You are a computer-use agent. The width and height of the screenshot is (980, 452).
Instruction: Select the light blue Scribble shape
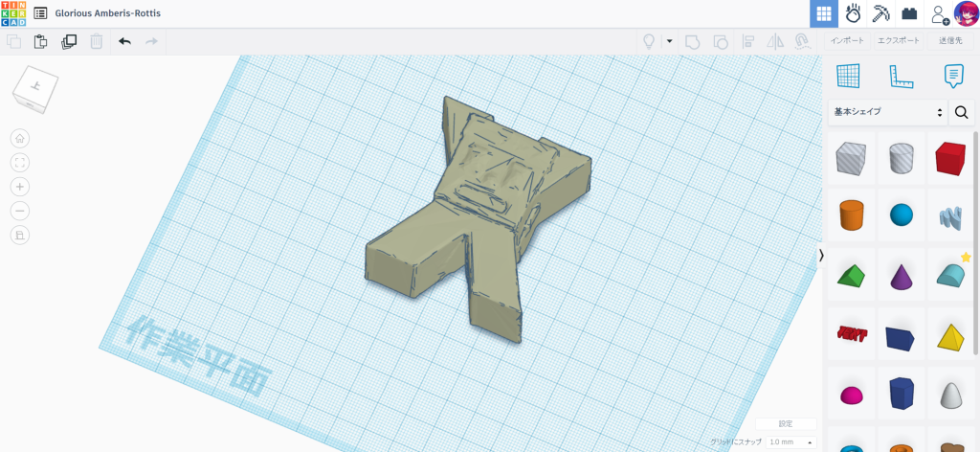tap(950, 216)
